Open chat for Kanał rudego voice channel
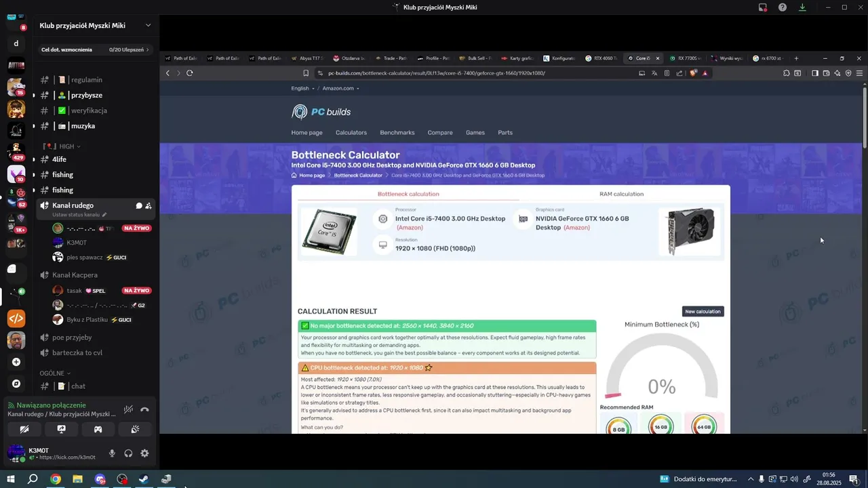Screen dimensions: 868x488 (x=138, y=205)
